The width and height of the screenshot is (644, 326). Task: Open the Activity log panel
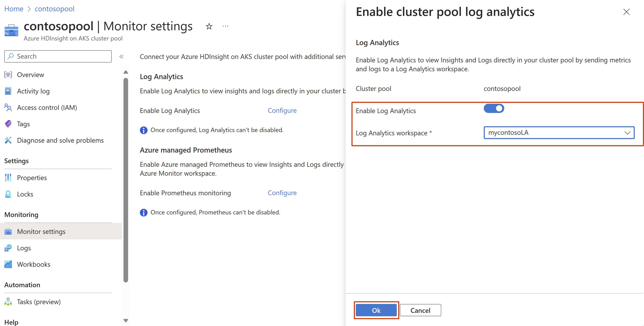tap(33, 91)
